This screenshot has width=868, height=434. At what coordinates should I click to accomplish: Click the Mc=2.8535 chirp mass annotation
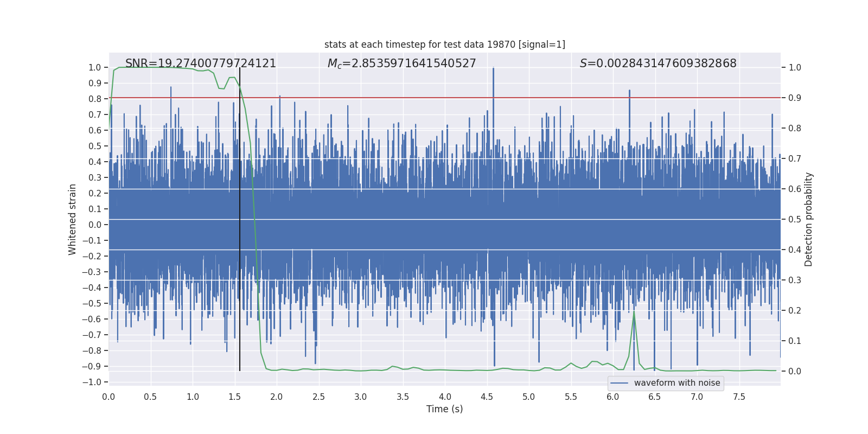(402, 63)
